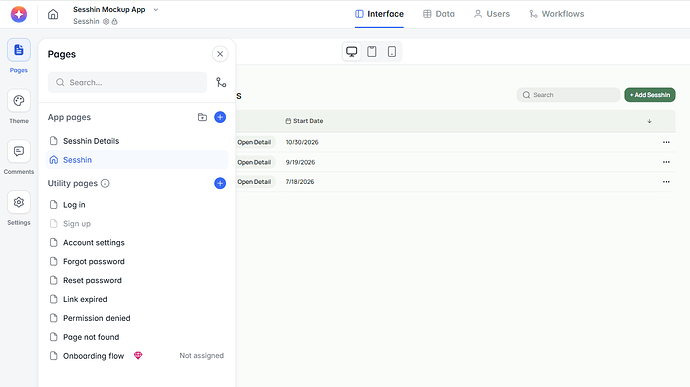Select the Sesshin home page
Viewport: 690px width, 387px height.
(137, 160)
